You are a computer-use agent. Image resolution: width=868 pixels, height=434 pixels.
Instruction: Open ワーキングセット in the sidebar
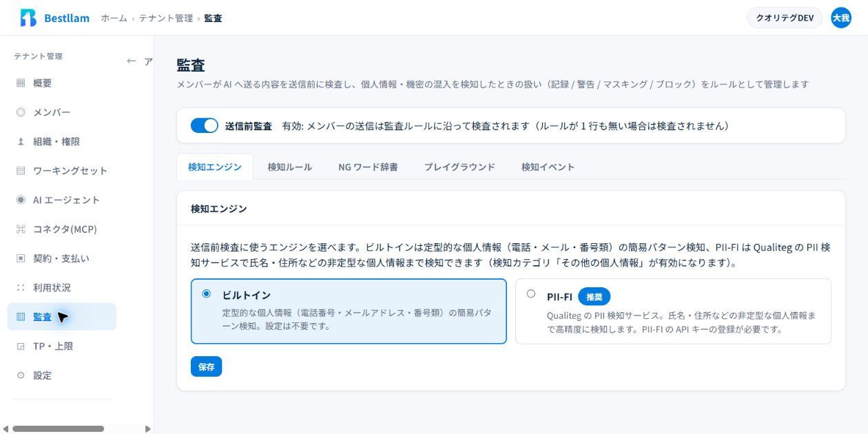[62, 171]
